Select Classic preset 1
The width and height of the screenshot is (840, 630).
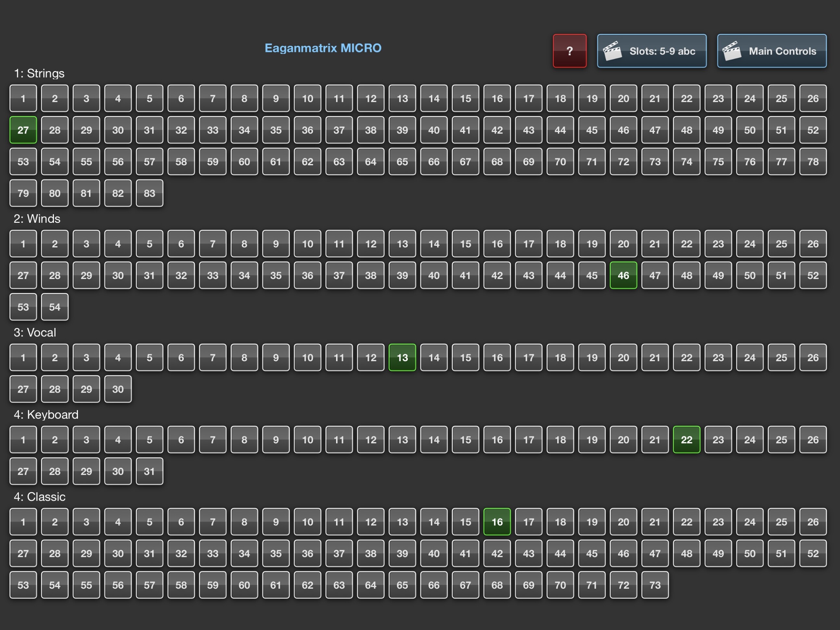pyautogui.click(x=23, y=522)
